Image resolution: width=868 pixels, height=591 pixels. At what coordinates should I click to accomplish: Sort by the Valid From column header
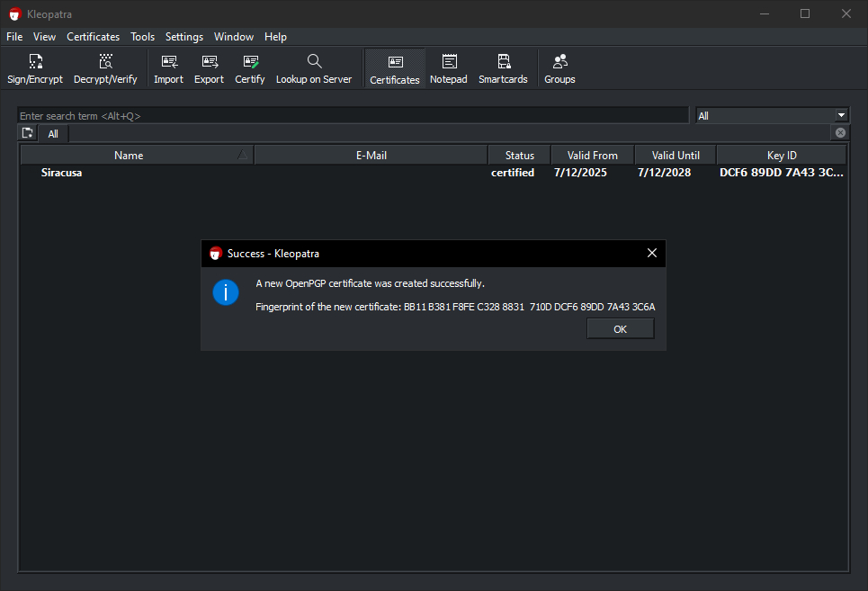click(593, 156)
